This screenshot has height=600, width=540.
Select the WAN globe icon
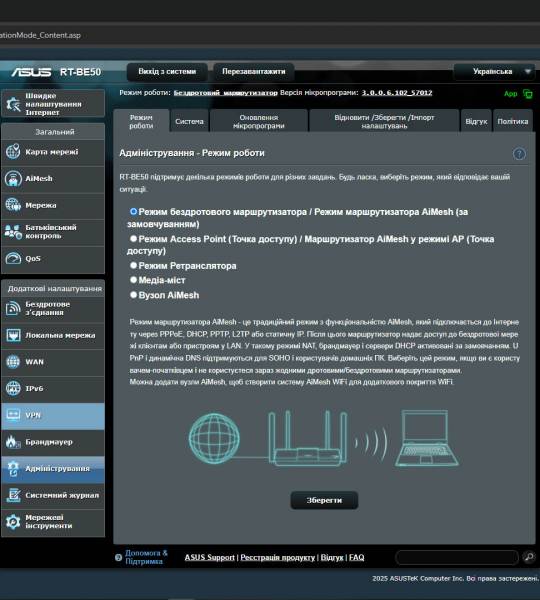click(13, 362)
